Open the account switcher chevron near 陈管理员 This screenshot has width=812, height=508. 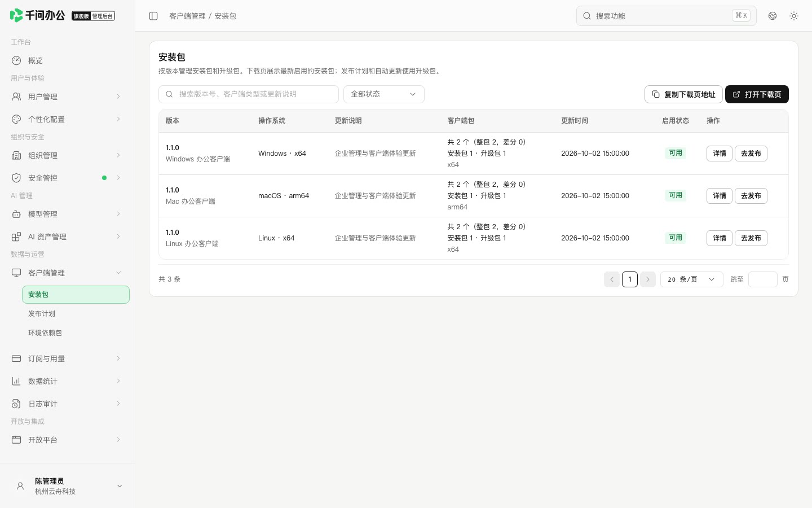[120, 486]
